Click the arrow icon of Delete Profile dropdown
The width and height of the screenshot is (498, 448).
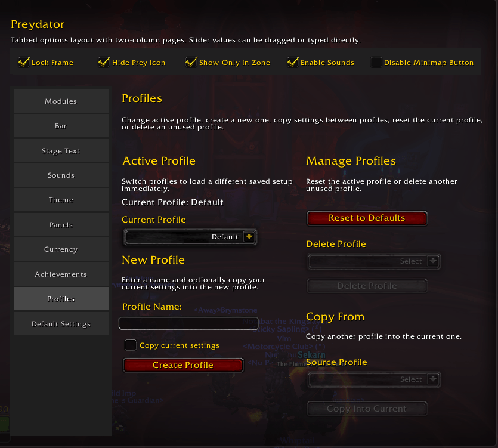click(x=433, y=261)
